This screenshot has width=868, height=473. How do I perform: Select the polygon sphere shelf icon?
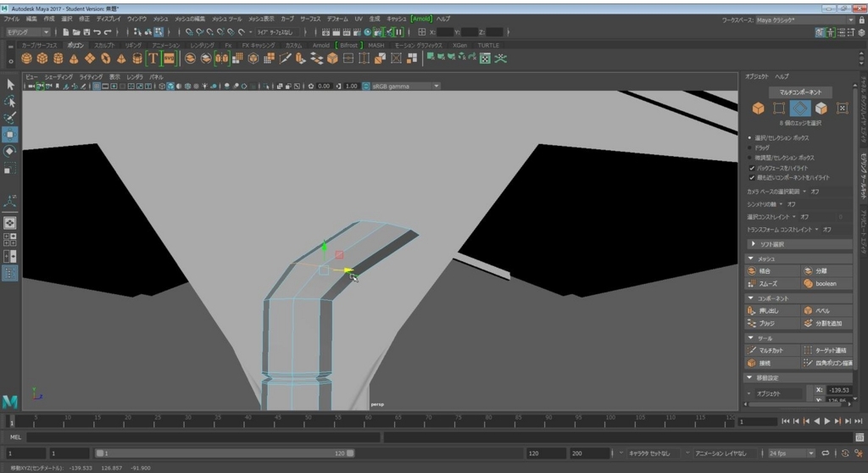coord(26,58)
